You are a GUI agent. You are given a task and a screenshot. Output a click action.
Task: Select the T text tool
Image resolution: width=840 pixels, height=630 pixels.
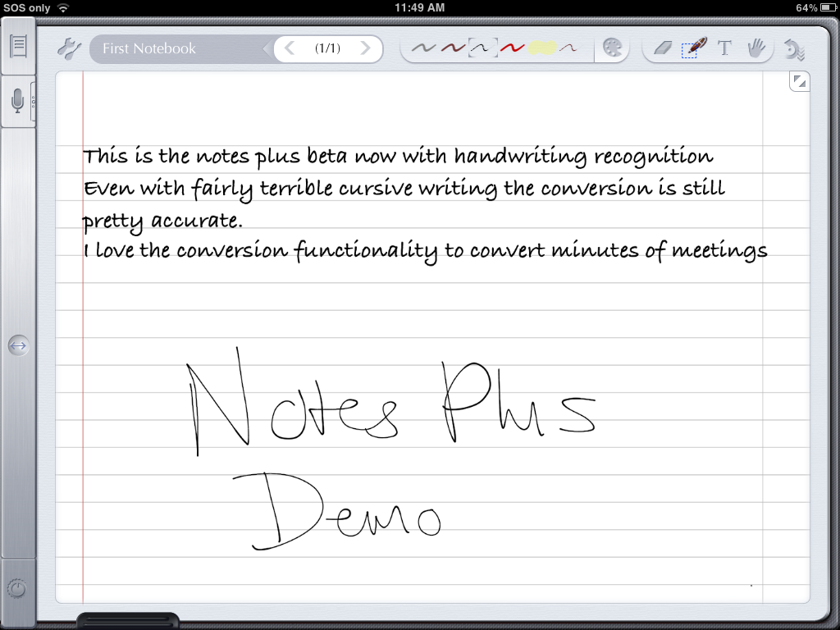point(724,48)
